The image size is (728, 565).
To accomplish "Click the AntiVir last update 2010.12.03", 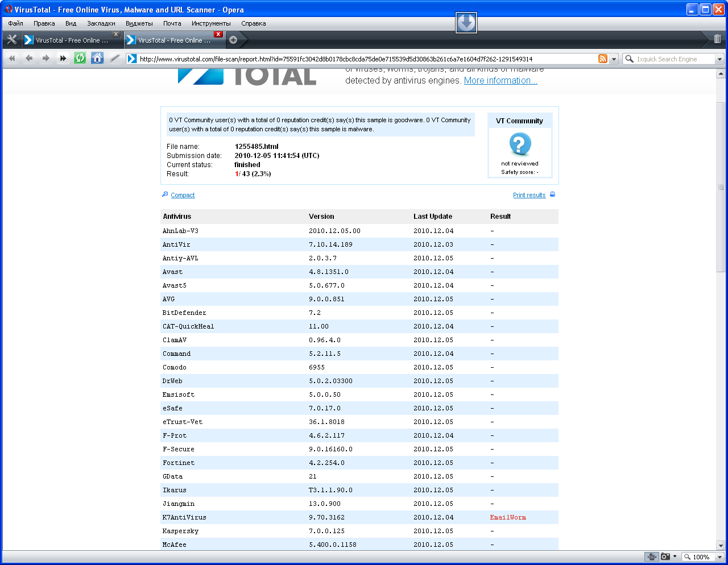I will click(x=433, y=244).
